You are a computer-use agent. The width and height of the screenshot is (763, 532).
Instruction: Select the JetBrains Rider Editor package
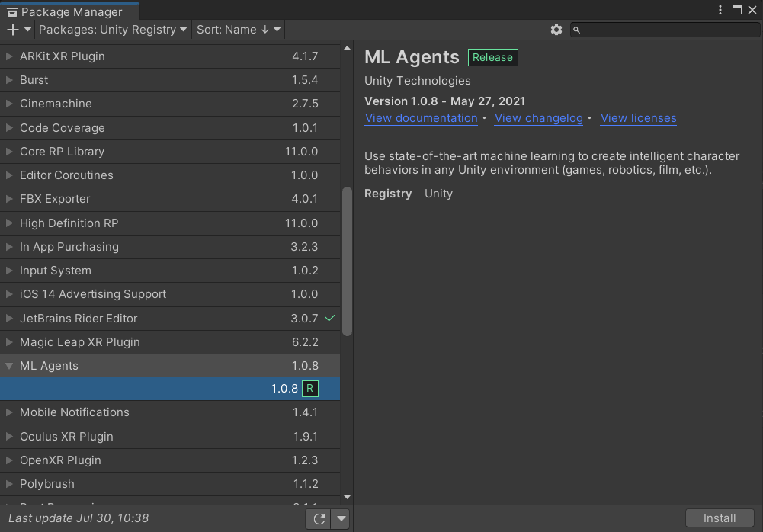(x=170, y=319)
